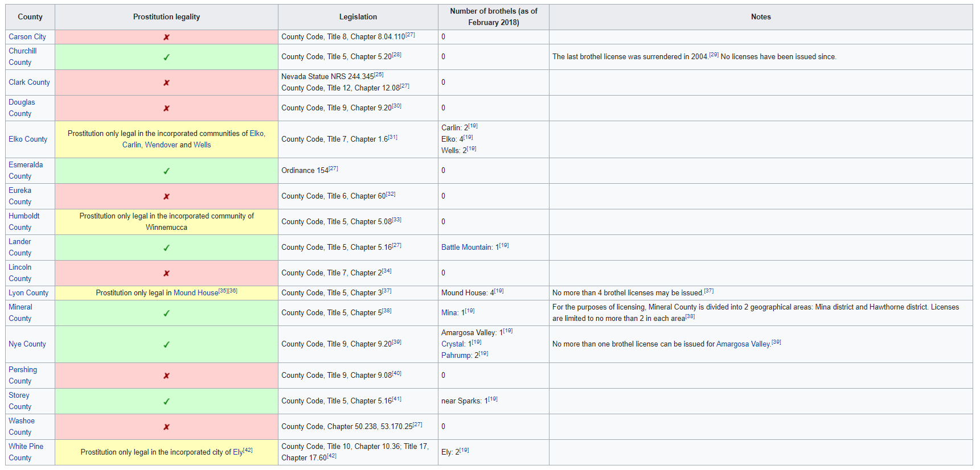Image resolution: width=980 pixels, height=470 pixels.
Task: Open the Pahrump link in Nye row
Action: point(456,356)
